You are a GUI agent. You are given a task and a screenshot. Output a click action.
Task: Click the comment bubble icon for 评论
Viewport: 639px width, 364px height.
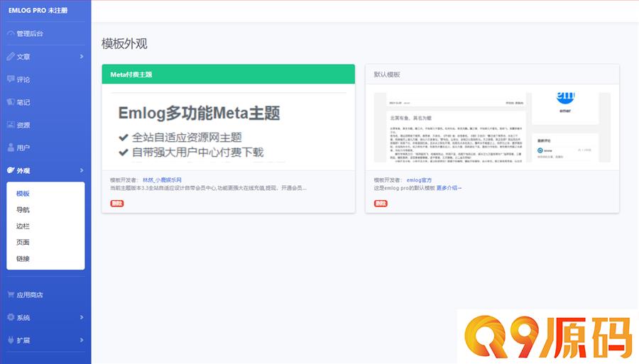11,79
